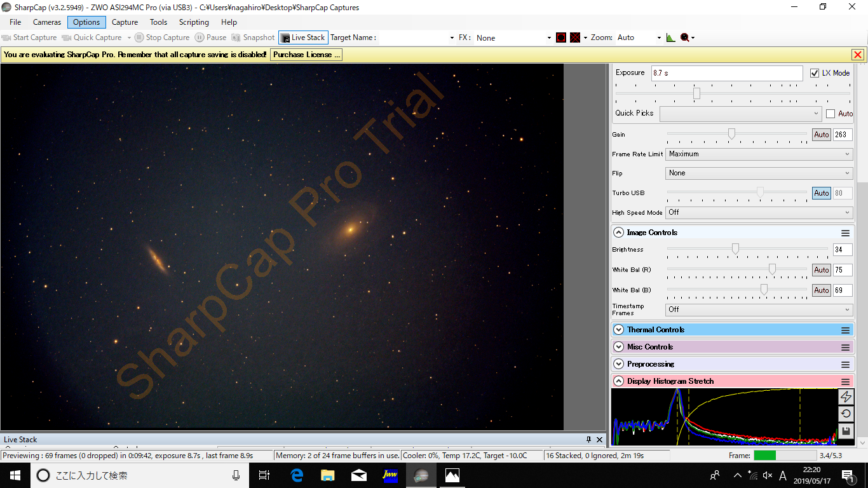
Task: Uncheck the LX Mode checkbox
Action: (815, 73)
